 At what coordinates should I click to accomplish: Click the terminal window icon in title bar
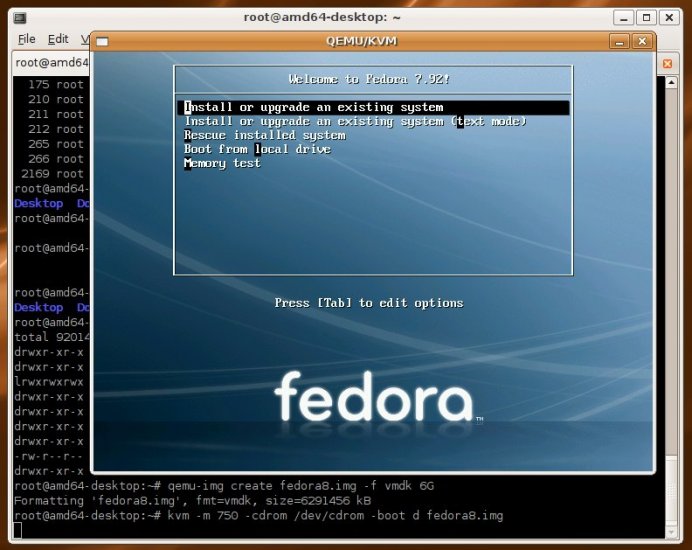pos(20,18)
